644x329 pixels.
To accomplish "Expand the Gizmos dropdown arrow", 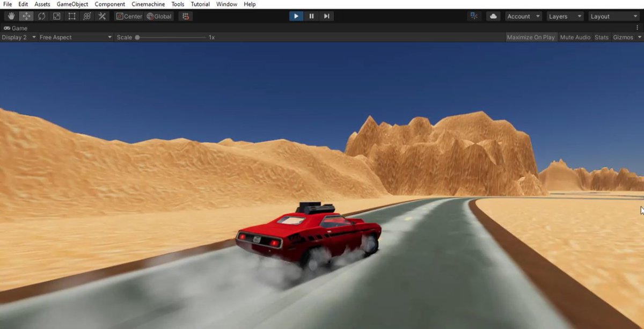I will point(639,37).
